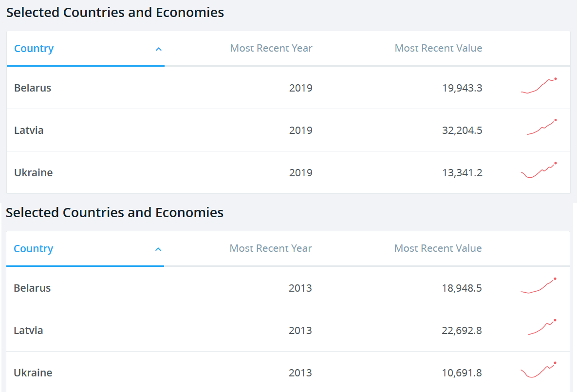Screen dimensions: 577x392
Task: Sort the bottom table by Country column
Action: coord(34,248)
